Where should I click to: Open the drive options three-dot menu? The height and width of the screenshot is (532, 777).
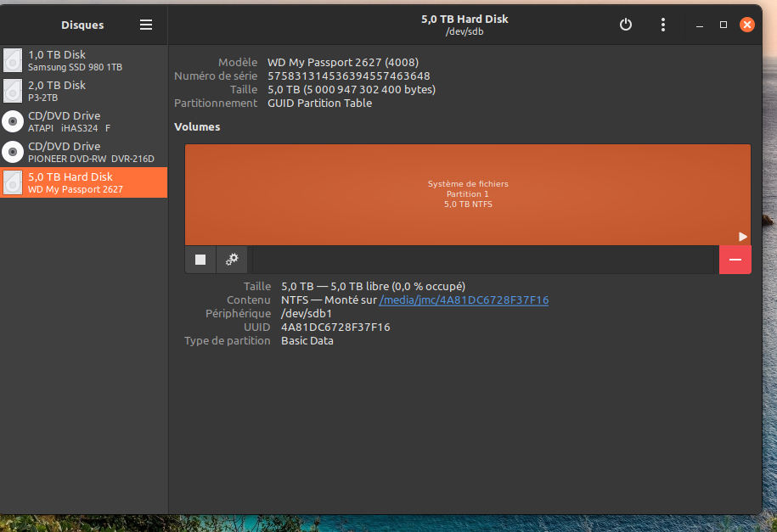[x=663, y=25]
